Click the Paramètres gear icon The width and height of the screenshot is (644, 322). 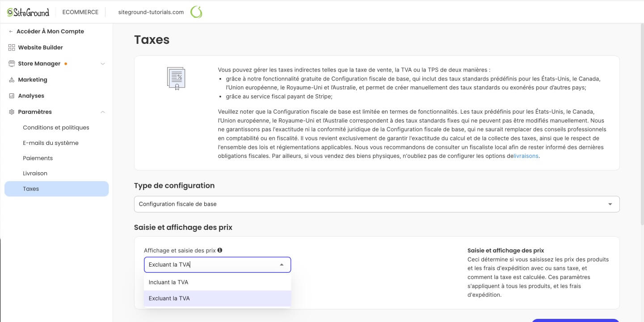coord(12,112)
